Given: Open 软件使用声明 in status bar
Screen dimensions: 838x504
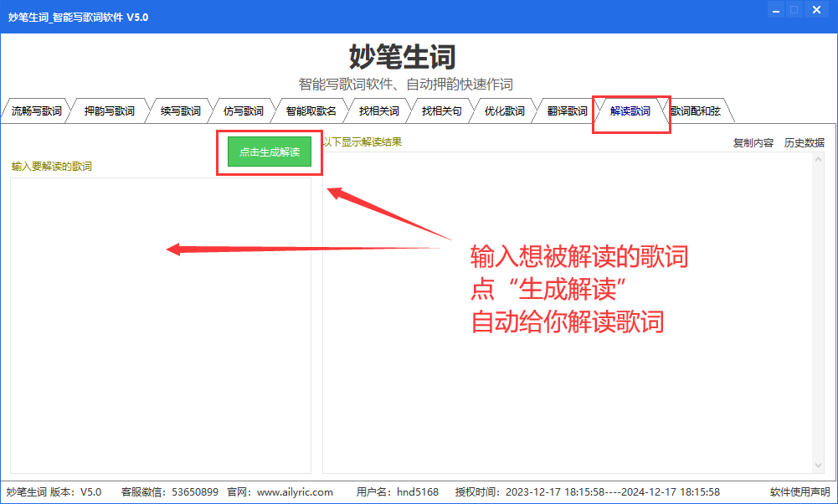Looking at the screenshot, I should pyautogui.click(x=800, y=492).
